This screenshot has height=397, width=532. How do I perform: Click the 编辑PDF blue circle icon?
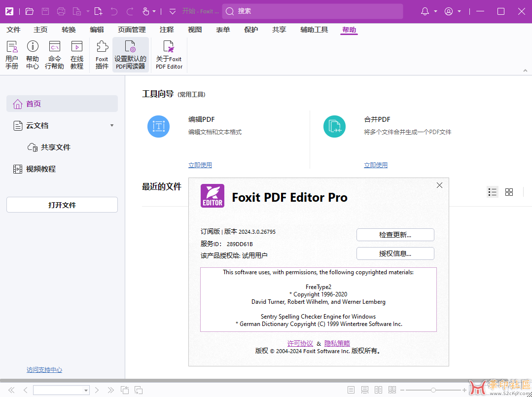tap(158, 126)
